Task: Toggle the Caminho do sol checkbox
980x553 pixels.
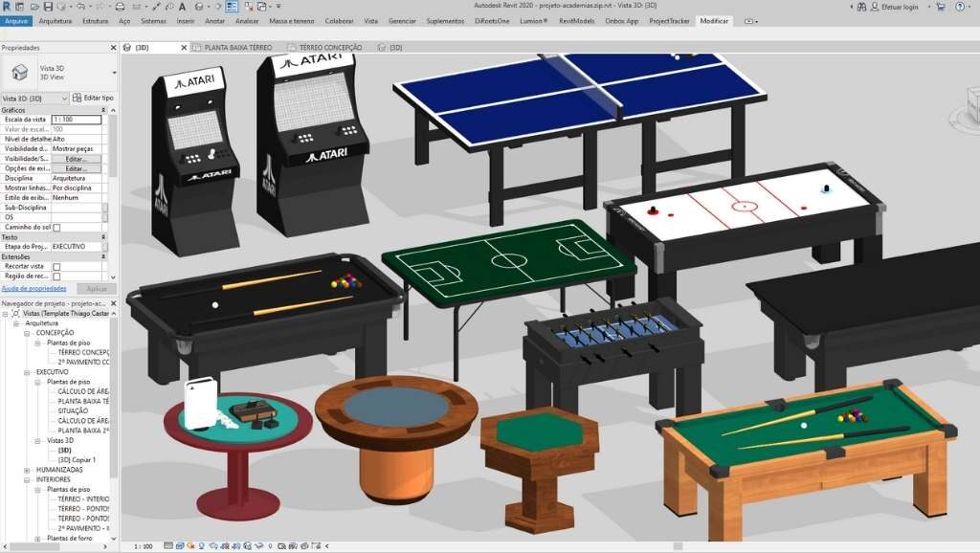Action: [56, 227]
